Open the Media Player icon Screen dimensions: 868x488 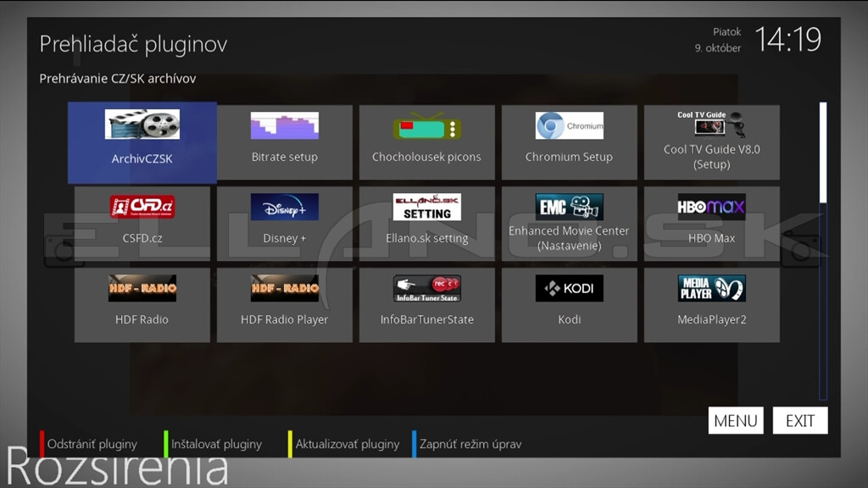coord(711,288)
